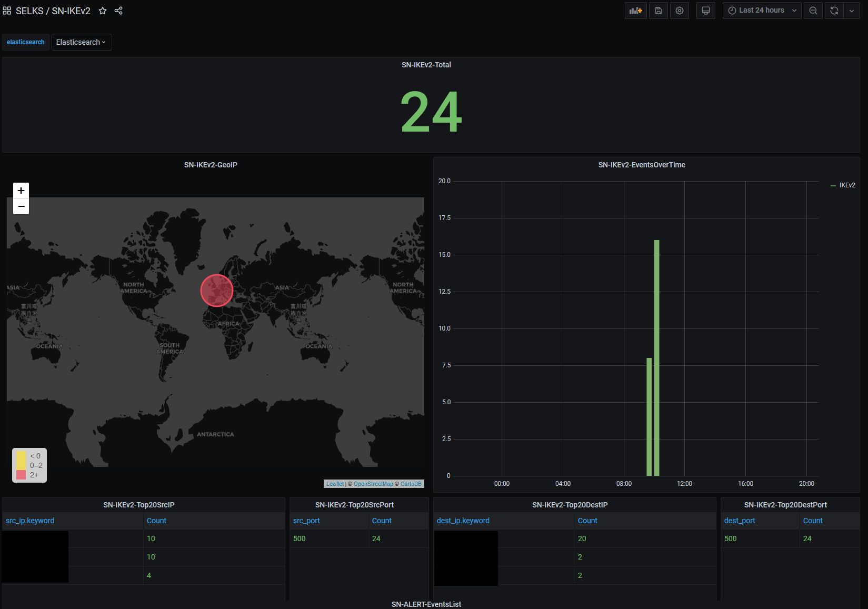The height and width of the screenshot is (609, 868).
Task: Open the Leaflet attribution link
Action: [x=335, y=484]
